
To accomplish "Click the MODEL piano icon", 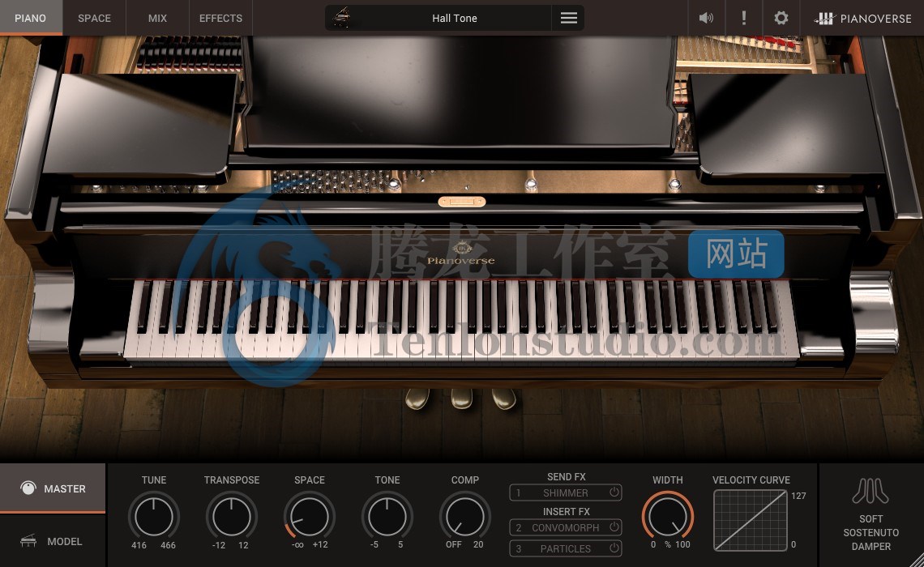I will tap(28, 540).
